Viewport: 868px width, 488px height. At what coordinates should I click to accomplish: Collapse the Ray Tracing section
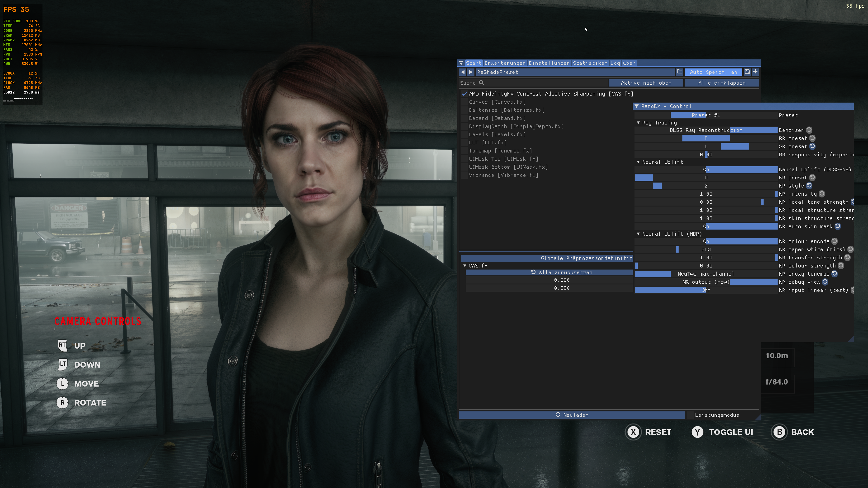(x=638, y=123)
